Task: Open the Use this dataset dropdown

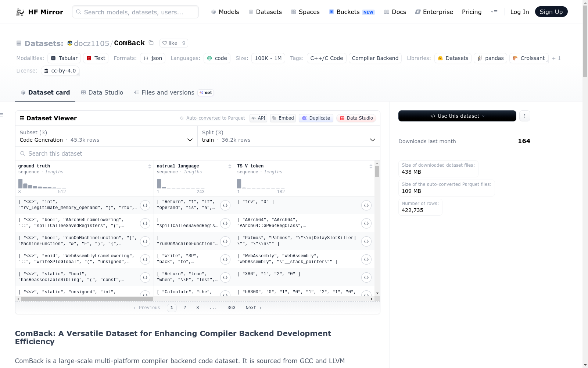Action: point(457,116)
